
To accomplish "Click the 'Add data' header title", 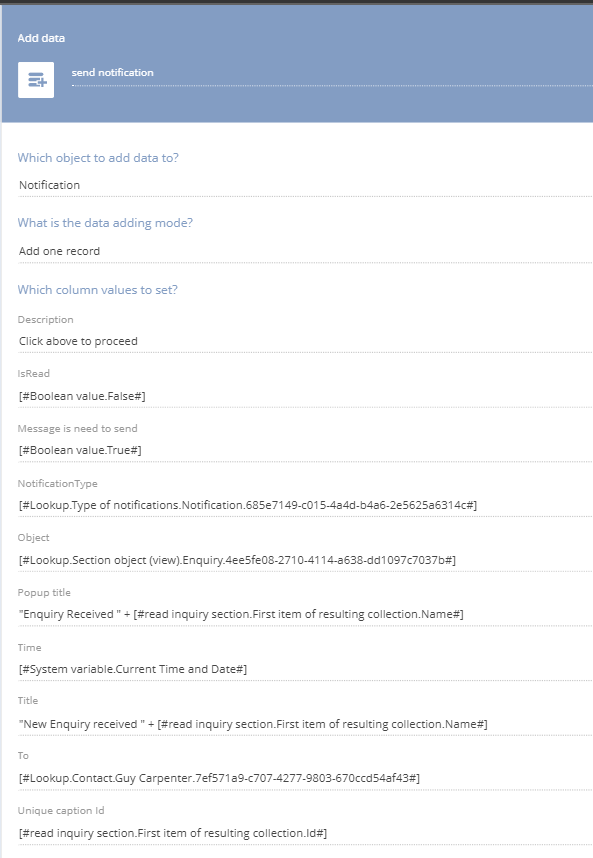I will click(41, 38).
